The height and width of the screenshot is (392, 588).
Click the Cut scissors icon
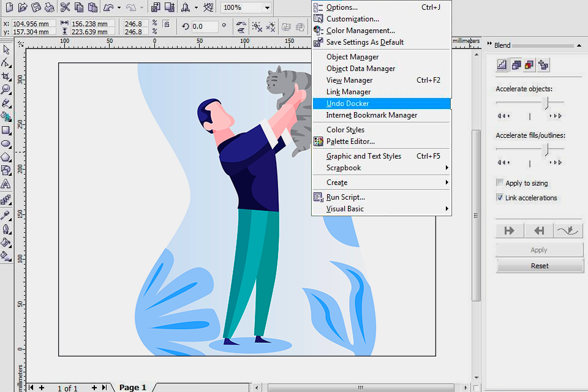click(66, 8)
